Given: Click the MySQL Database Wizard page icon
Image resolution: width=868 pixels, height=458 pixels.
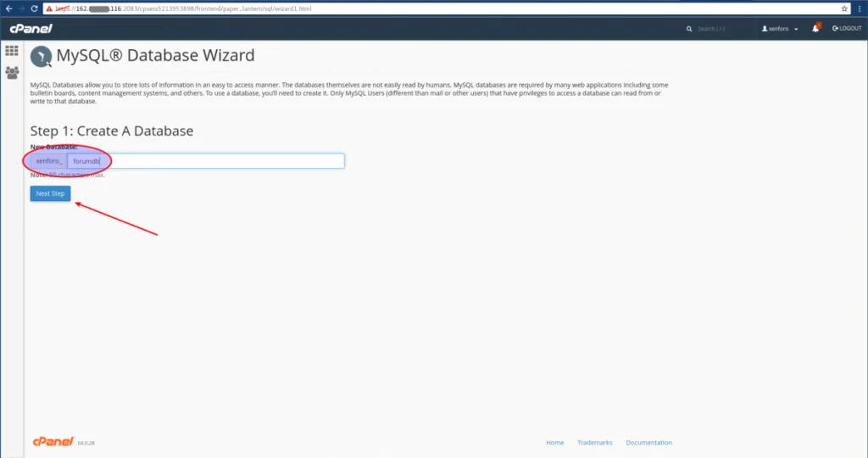Looking at the screenshot, I should pos(41,57).
